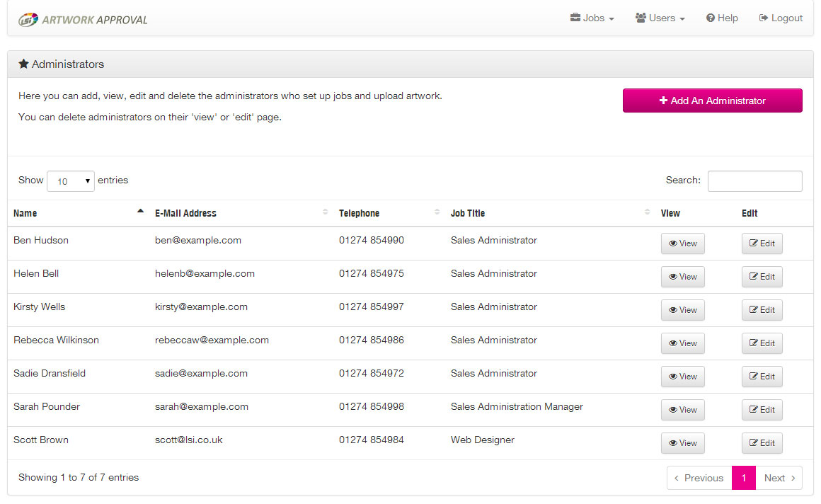The image size is (821, 504).
Task: Click the name Ben Hudson
Action: (41, 241)
